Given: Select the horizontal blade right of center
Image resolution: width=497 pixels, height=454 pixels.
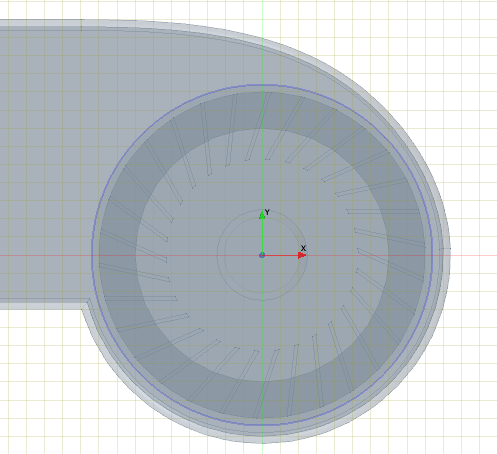Looking at the screenshot, I should click(383, 211).
